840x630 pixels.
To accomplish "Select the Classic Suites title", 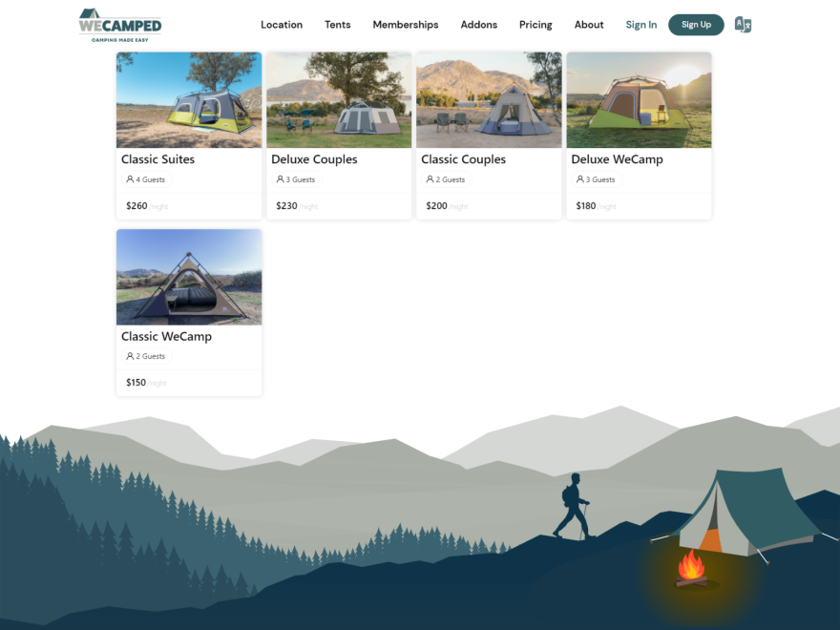I will [157, 159].
